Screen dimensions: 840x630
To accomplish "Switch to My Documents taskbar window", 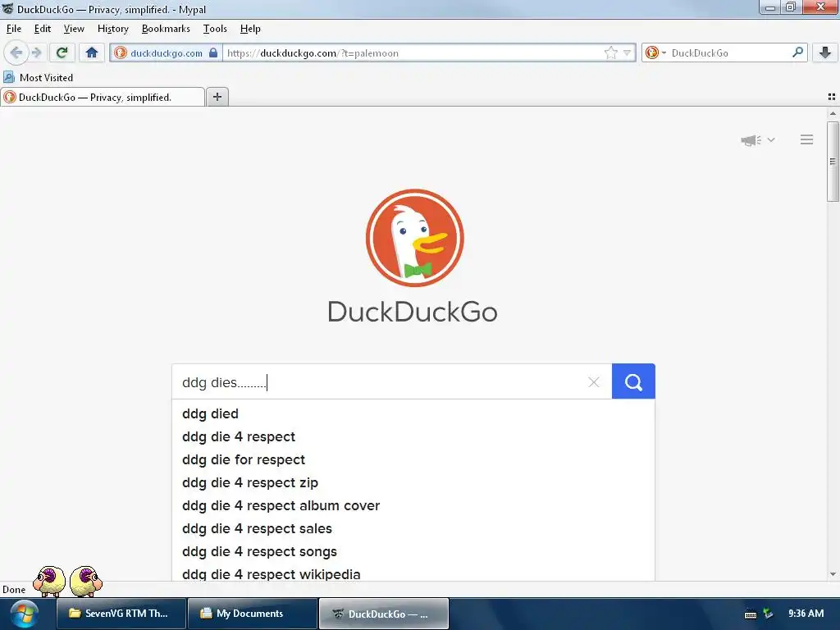I will 253,614.
